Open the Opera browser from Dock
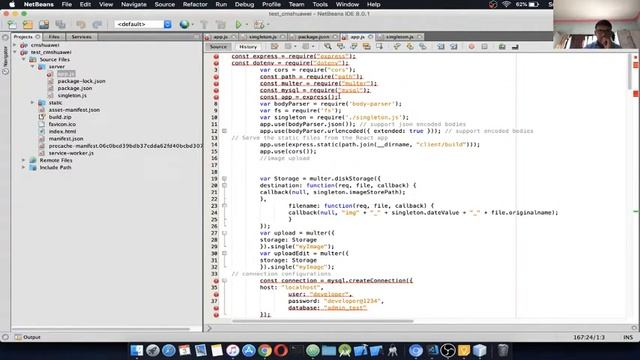Viewport: 640px width, 360px height. [281, 351]
